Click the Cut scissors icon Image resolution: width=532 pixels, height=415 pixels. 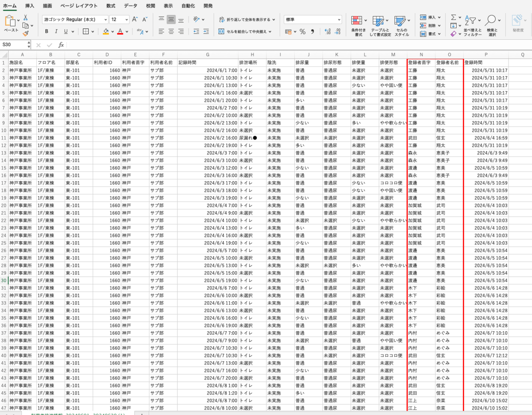(26, 18)
